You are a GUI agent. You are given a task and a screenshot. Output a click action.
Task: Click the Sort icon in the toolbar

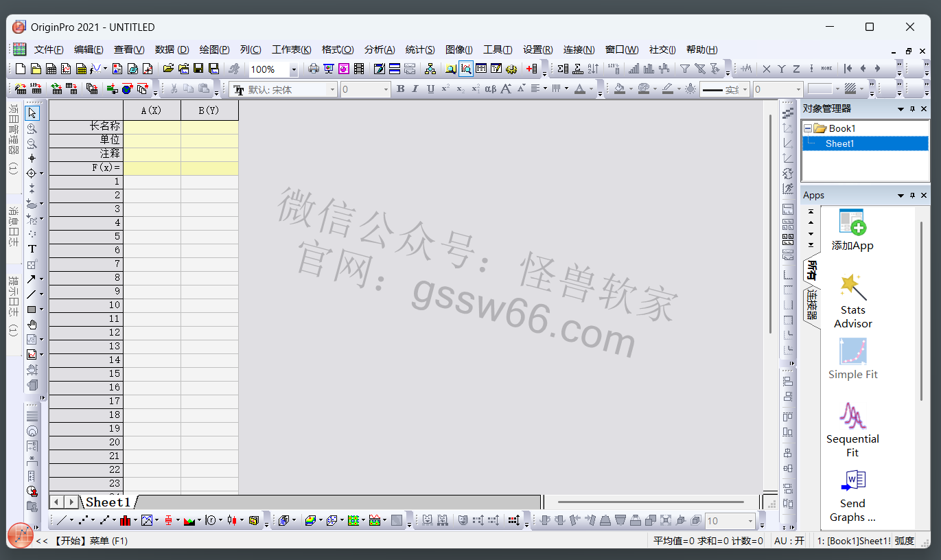pyautogui.click(x=593, y=69)
